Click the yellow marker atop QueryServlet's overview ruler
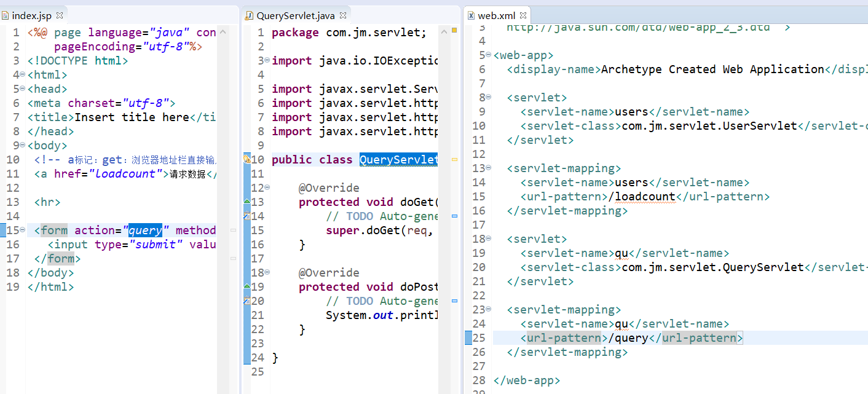This screenshot has height=394, width=868. click(x=453, y=30)
